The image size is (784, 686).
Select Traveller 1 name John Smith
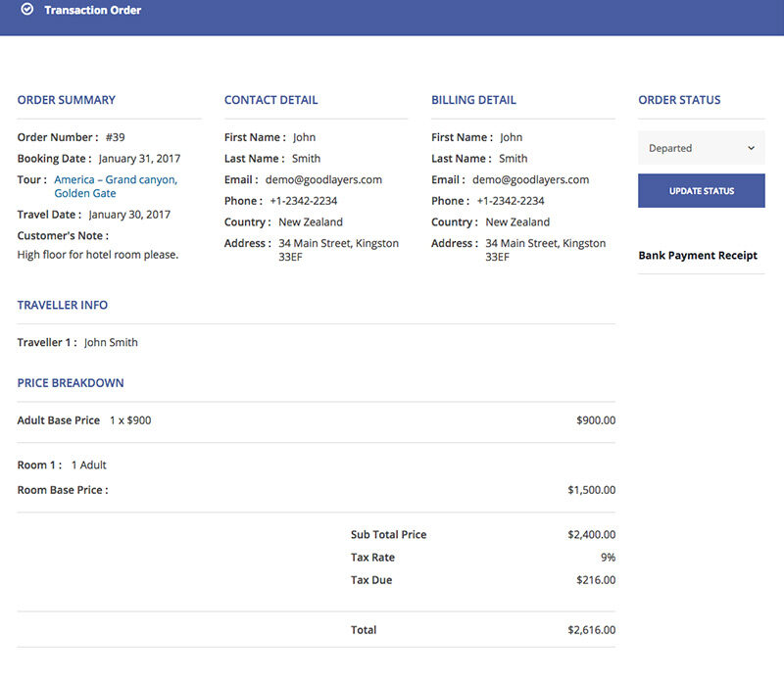111,343
